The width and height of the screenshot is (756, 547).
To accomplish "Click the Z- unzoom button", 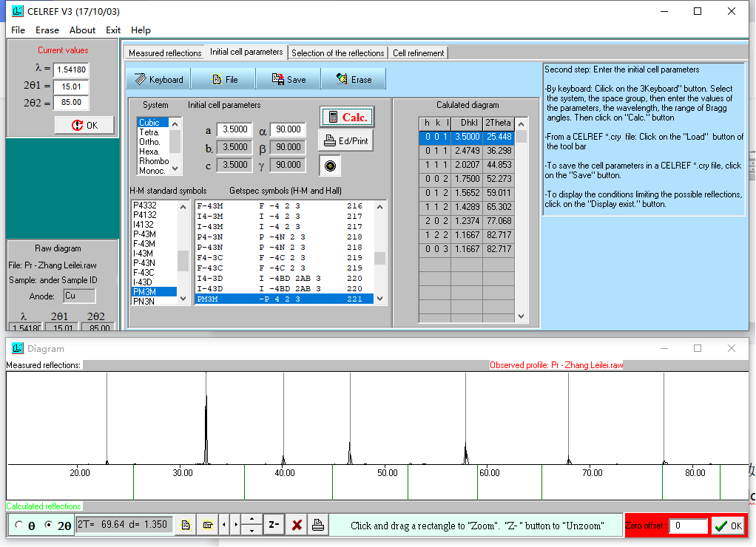I will (x=274, y=525).
